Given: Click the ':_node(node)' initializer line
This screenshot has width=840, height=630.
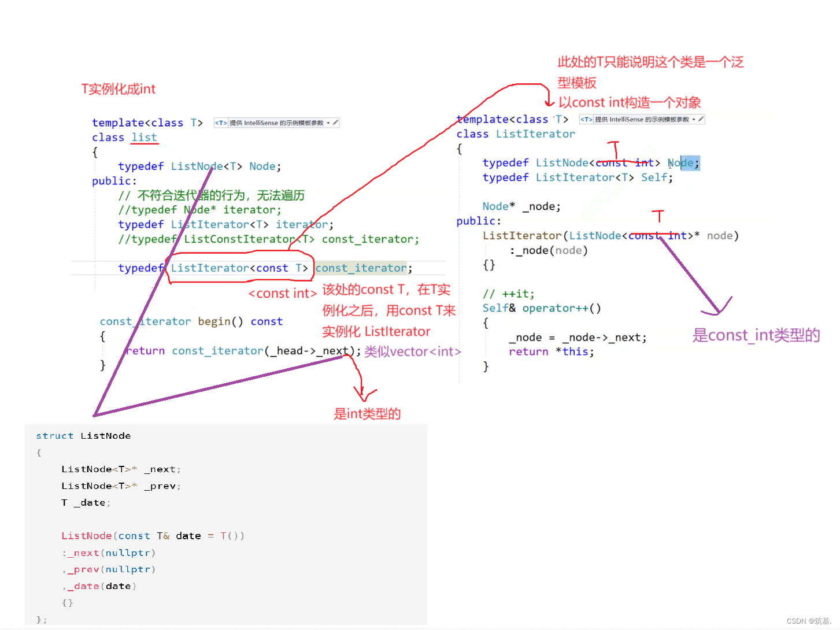Looking at the screenshot, I should [x=548, y=250].
